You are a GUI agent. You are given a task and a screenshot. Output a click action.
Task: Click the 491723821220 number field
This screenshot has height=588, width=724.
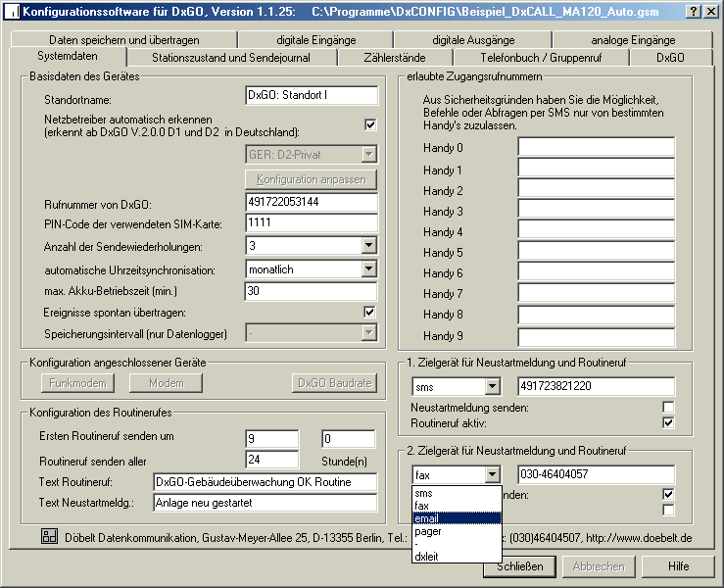tap(596, 386)
